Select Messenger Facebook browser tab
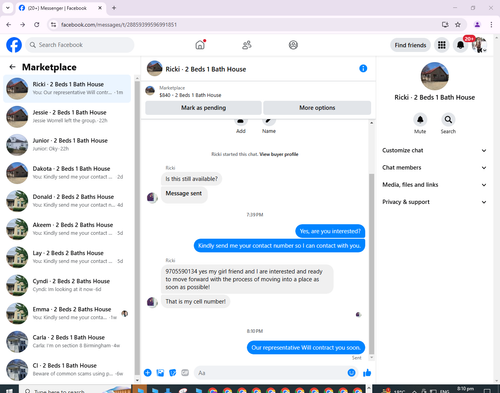This screenshot has height=393, width=500. (60, 8)
